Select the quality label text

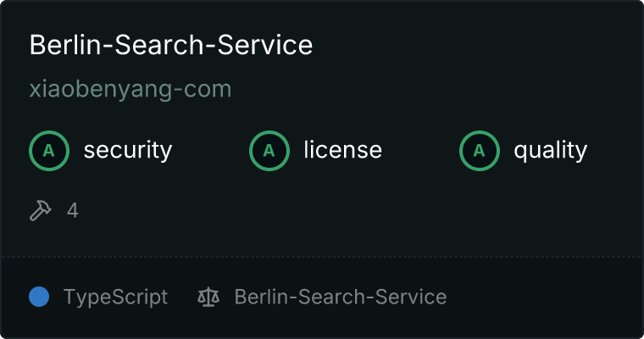click(x=550, y=150)
